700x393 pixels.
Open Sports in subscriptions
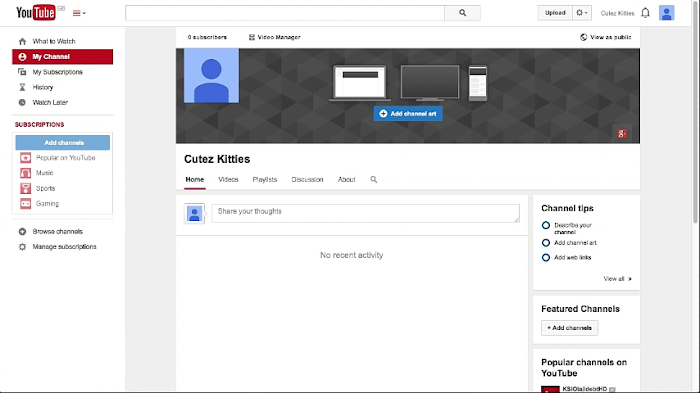46,188
